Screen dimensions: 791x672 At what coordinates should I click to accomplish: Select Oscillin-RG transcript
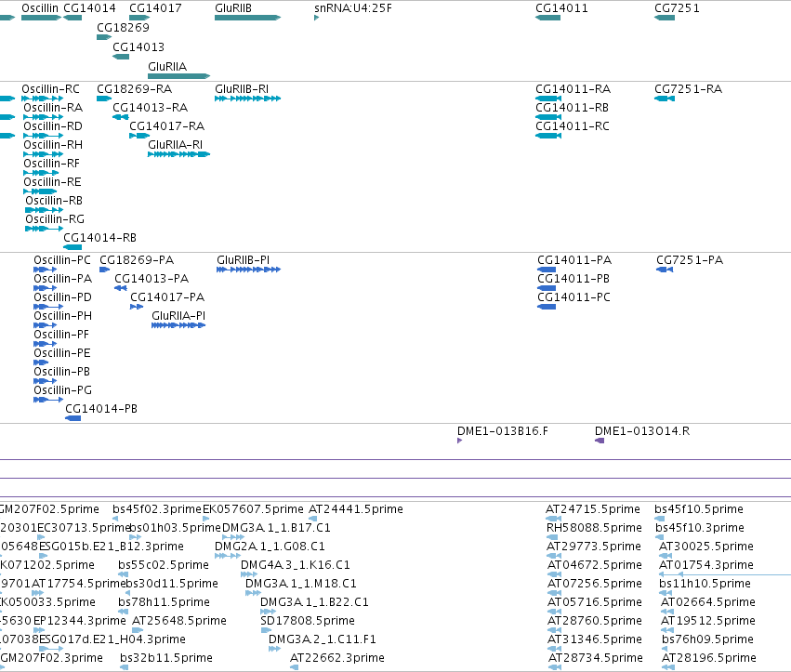(44, 229)
